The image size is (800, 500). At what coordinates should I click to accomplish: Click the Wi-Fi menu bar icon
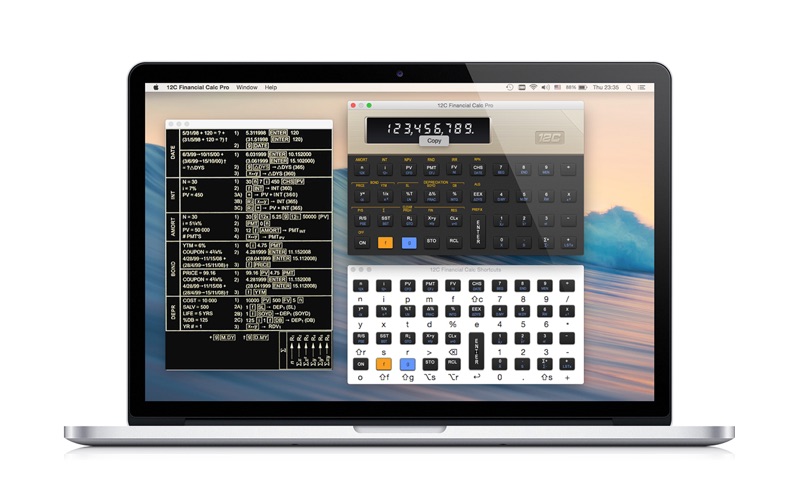(x=533, y=88)
